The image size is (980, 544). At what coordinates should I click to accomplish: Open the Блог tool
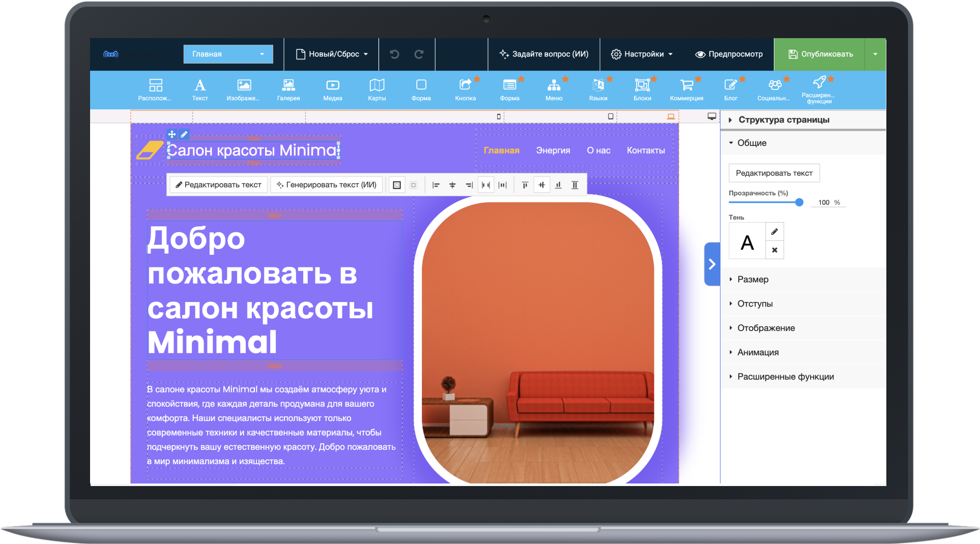[x=731, y=89]
